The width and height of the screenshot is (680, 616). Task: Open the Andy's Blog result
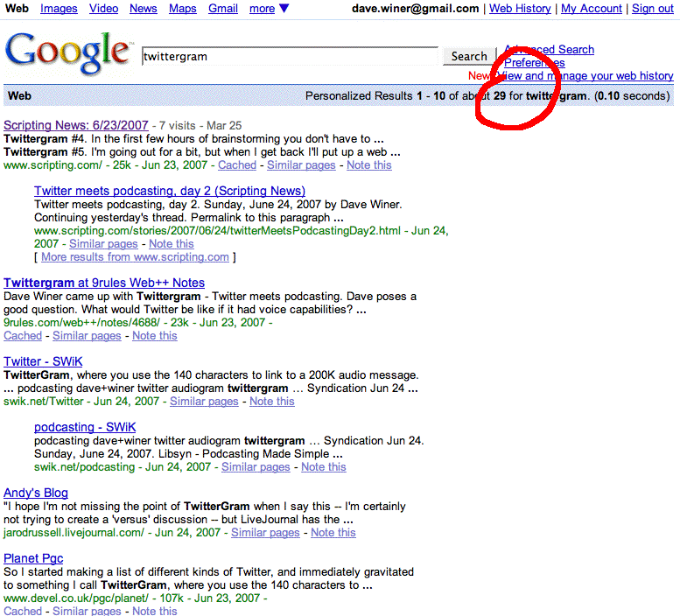pyautogui.click(x=36, y=493)
